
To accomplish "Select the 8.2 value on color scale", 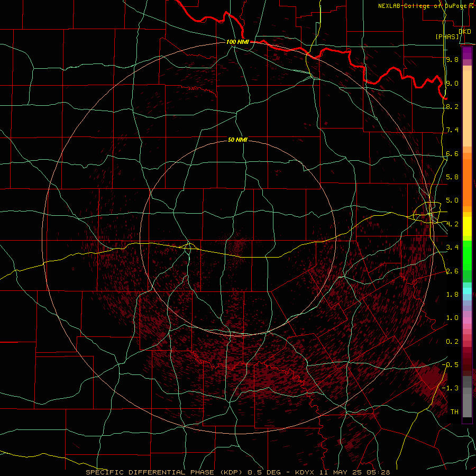I will [452, 106].
